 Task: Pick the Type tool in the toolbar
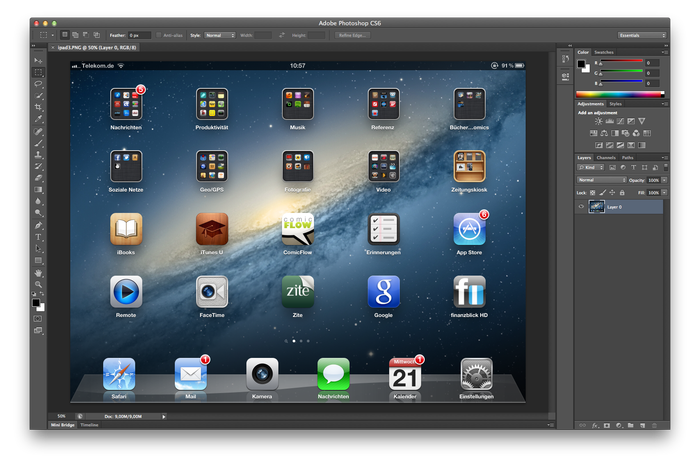pyautogui.click(x=39, y=237)
